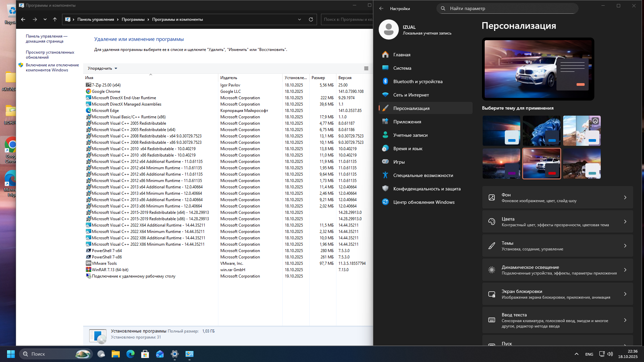Open the view options list icon
The width and height of the screenshot is (644, 362).
366,68
